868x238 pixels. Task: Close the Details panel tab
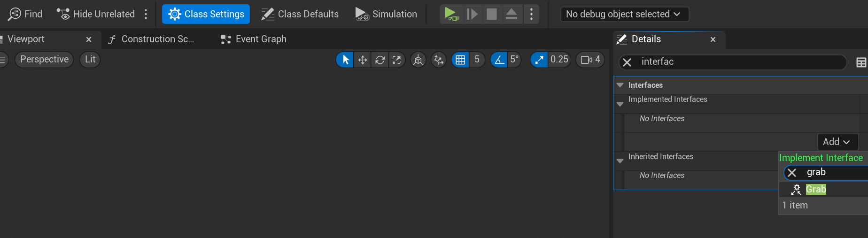(x=713, y=39)
